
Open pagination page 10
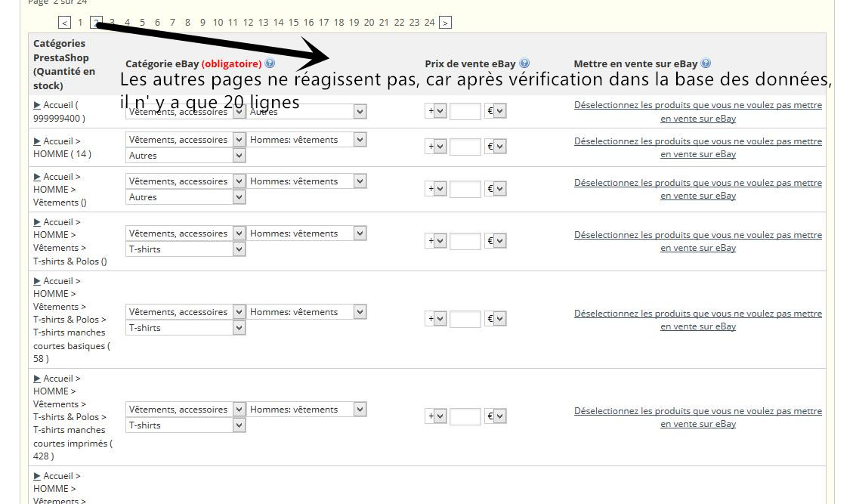218,23
